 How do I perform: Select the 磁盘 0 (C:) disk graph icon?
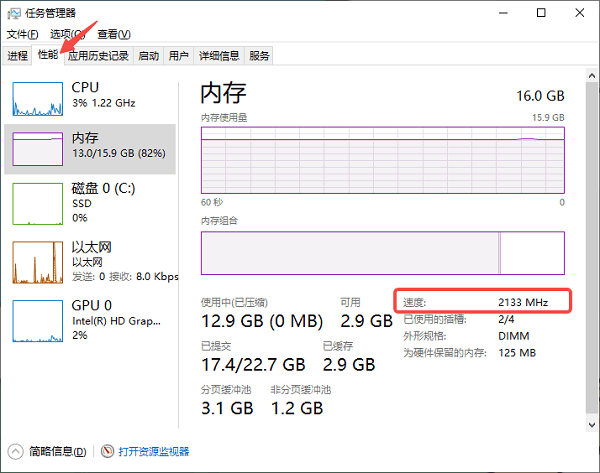point(38,203)
